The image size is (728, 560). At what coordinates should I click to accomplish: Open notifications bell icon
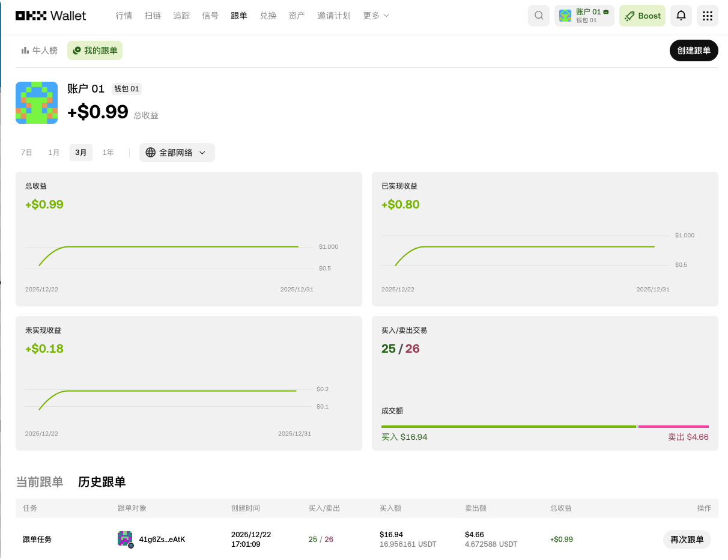click(681, 16)
